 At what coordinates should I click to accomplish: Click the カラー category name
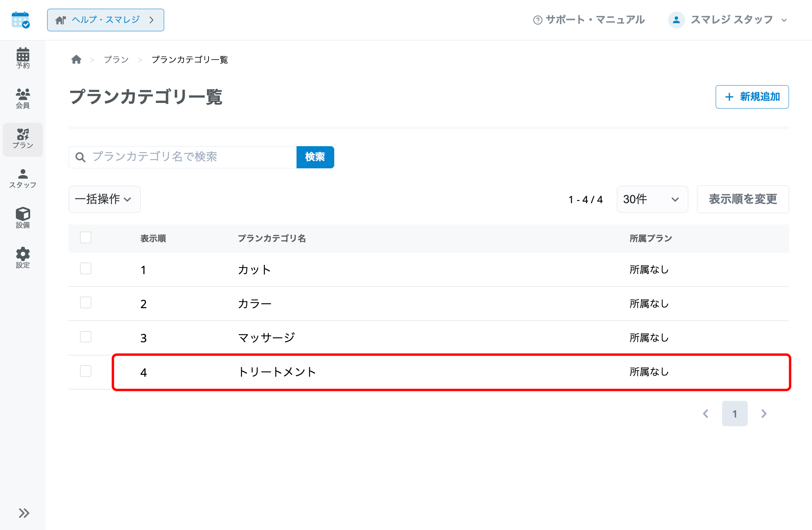pyautogui.click(x=255, y=304)
